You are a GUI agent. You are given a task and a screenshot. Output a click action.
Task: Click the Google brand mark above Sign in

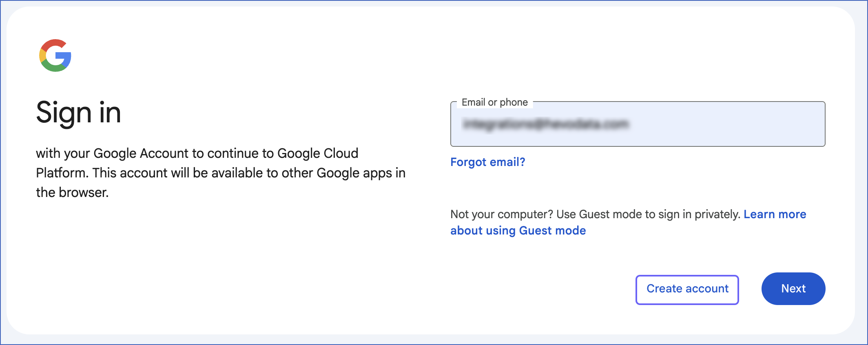pyautogui.click(x=54, y=55)
